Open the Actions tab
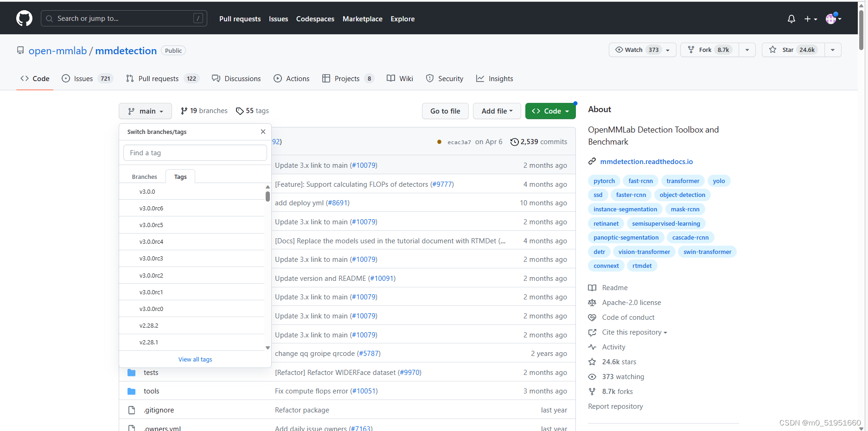Screen dimensions: 868x431 click(x=292, y=79)
